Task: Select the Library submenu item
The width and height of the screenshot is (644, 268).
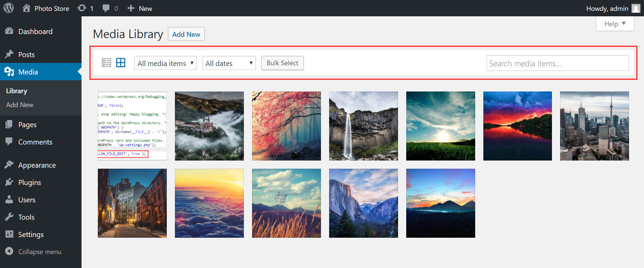Action: (x=16, y=91)
